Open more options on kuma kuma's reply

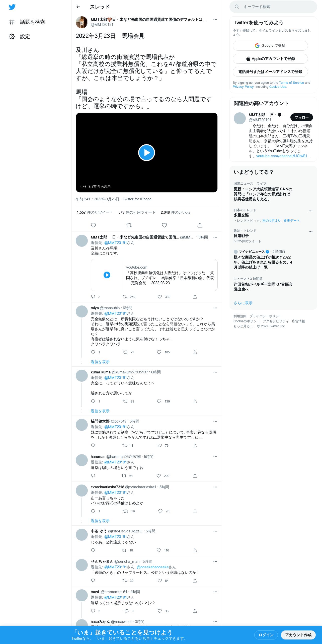click(x=215, y=372)
